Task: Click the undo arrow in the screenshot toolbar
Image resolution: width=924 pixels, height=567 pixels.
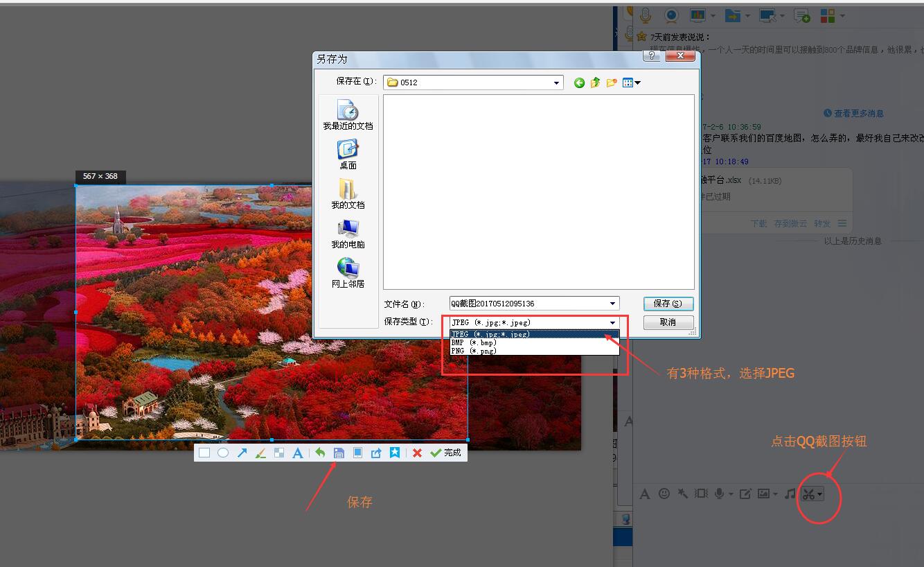Action: tap(320, 453)
